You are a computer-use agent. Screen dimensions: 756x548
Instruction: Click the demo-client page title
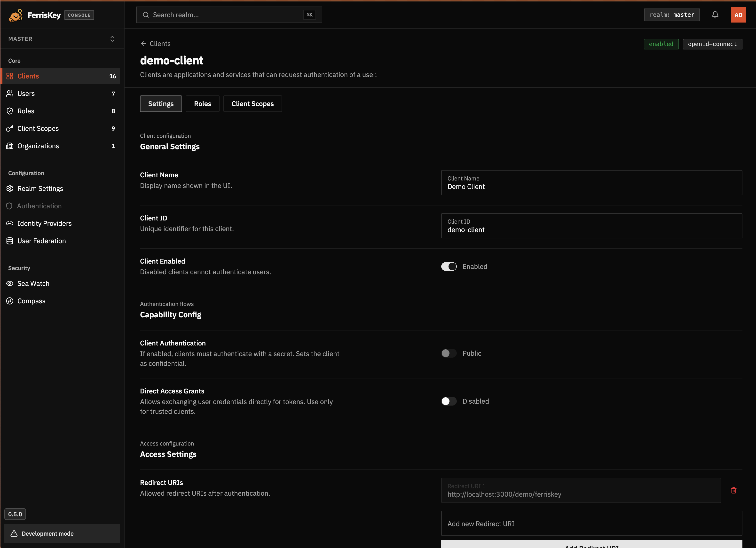click(171, 60)
